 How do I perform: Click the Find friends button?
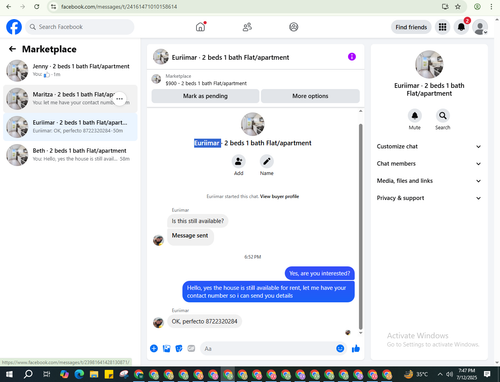pos(411,27)
